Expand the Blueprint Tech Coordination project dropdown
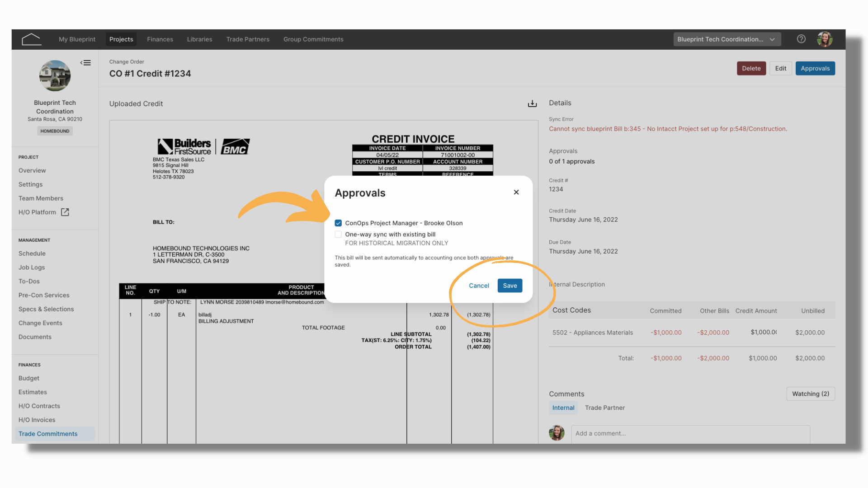868x488 pixels. tap(727, 39)
